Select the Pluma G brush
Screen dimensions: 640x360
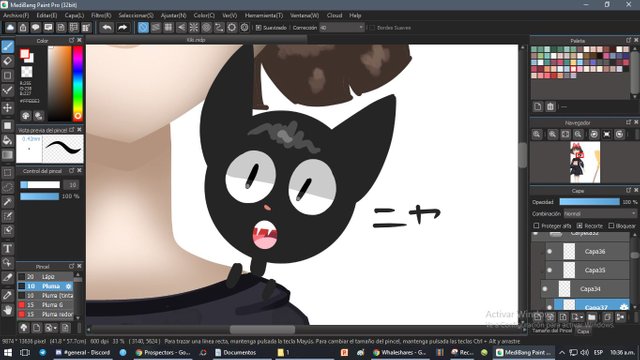[x=45, y=305]
